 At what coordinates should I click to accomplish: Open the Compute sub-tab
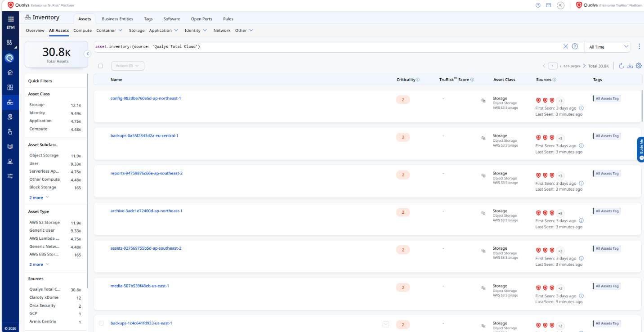click(x=82, y=30)
